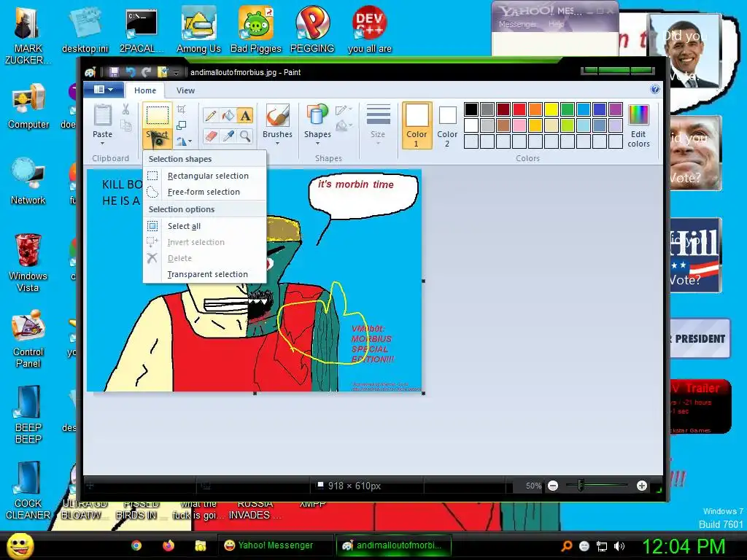
Task: Toggle Transparent selection option
Action: pos(204,274)
